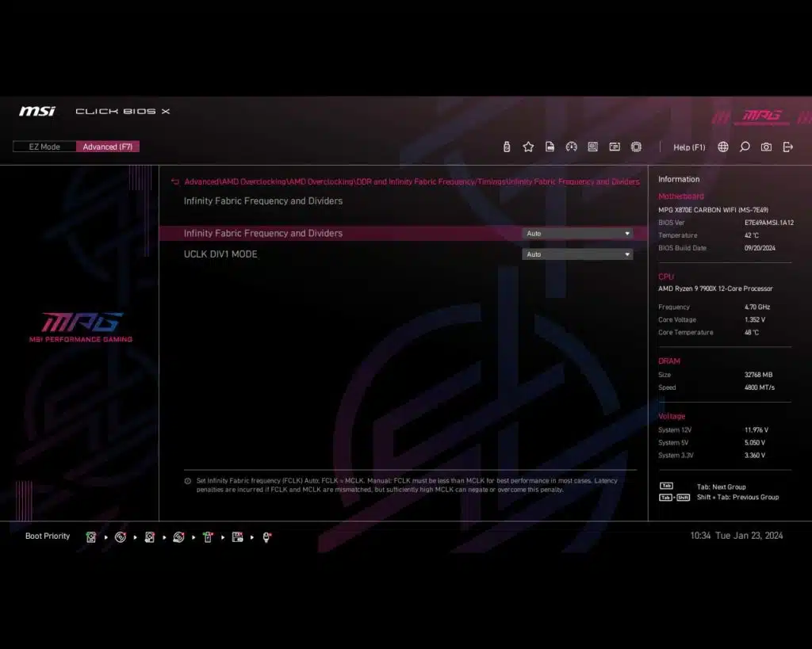Click the clock 10:34 Tue Jan 23, 2024
This screenshot has width=812, height=649.
tap(737, 536)
